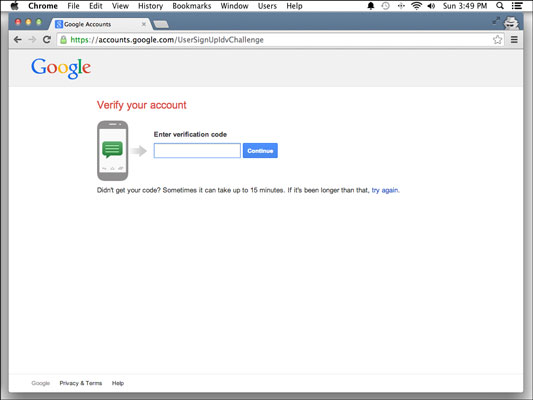Go back with the browser back arrow
Image resolution: width=533 pixels, height=400 pixels.
pos(18,40)
